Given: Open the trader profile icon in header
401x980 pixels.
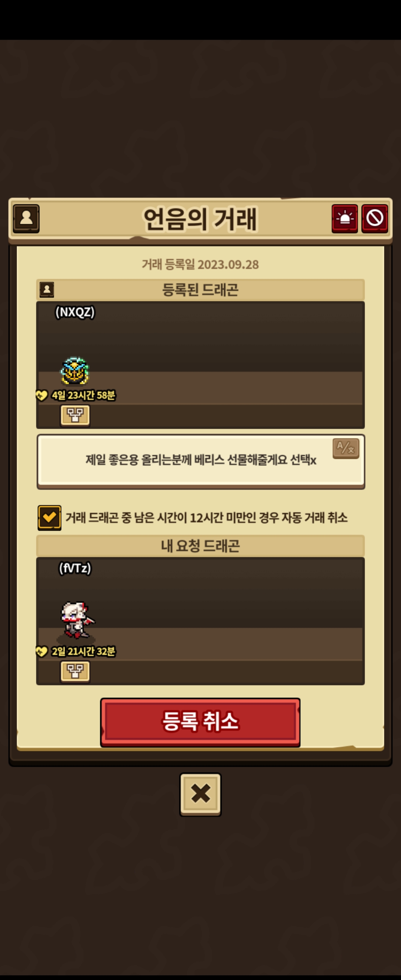Looking at the screenshot, I should coord(26,218).
